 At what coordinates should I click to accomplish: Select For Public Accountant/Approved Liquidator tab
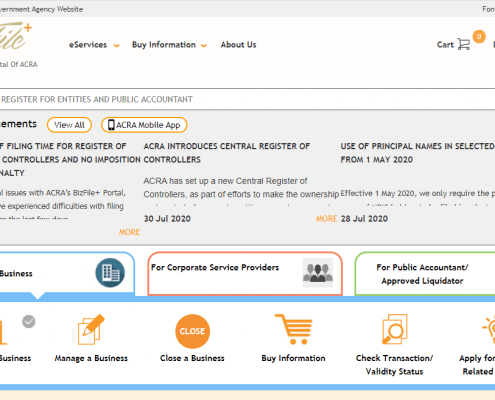click(425, 274)
